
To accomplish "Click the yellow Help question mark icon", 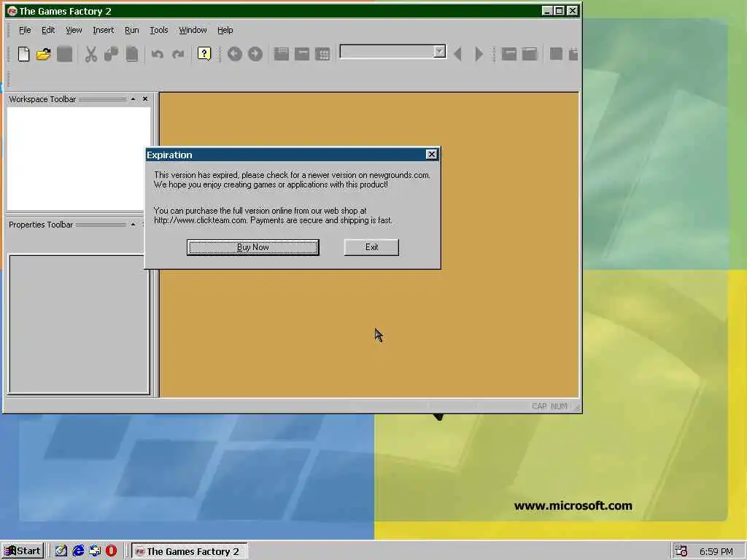I will tap(204, 54).
